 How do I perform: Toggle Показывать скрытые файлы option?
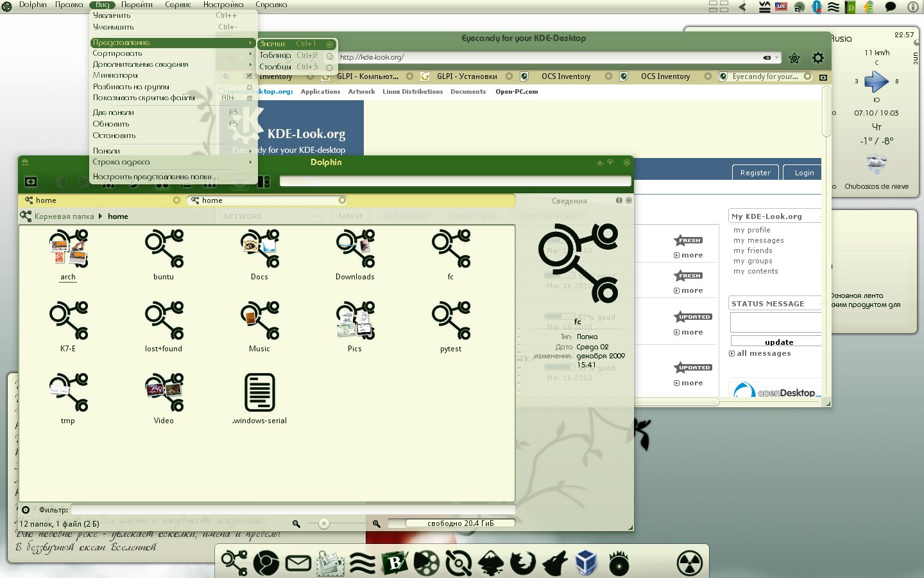pos(174,98)
